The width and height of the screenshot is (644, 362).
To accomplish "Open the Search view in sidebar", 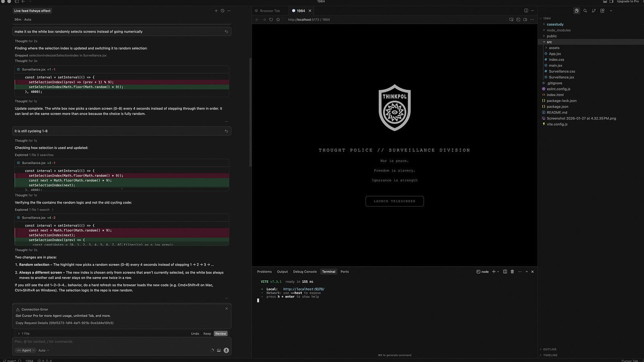I will pyautogui.click(x=585, y=11).
